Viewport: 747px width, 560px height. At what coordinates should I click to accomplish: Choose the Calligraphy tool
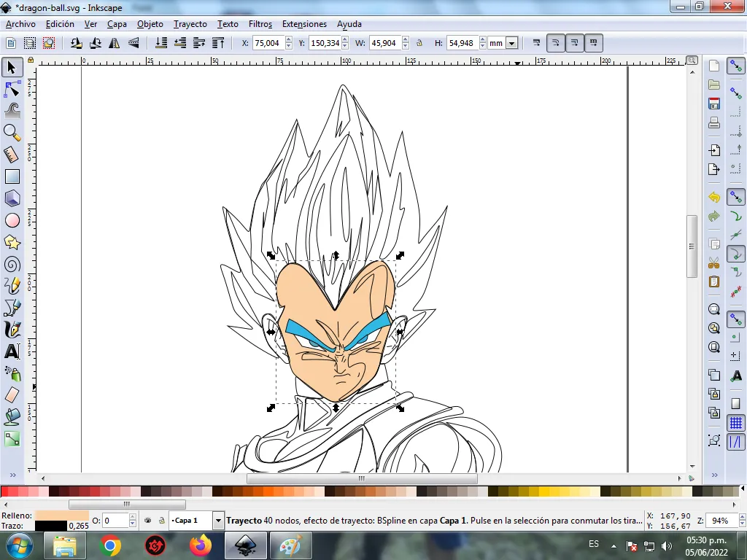(x=12, y=330)
